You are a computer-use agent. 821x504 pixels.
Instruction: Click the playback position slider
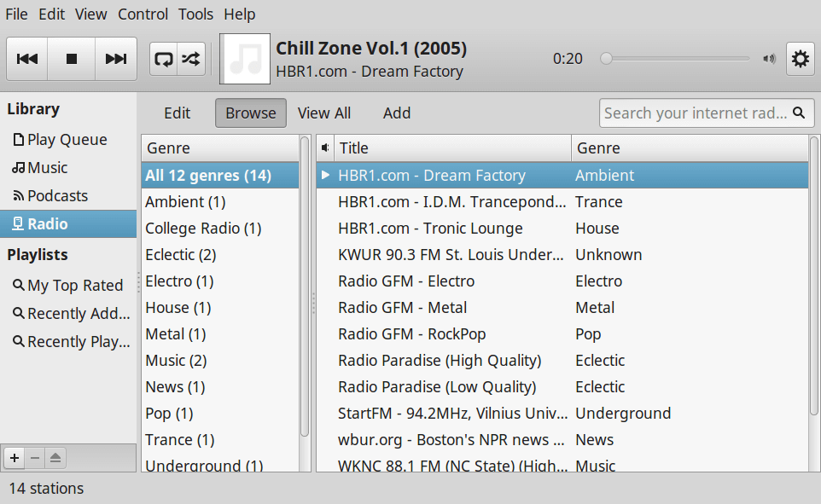click(674, 59)
